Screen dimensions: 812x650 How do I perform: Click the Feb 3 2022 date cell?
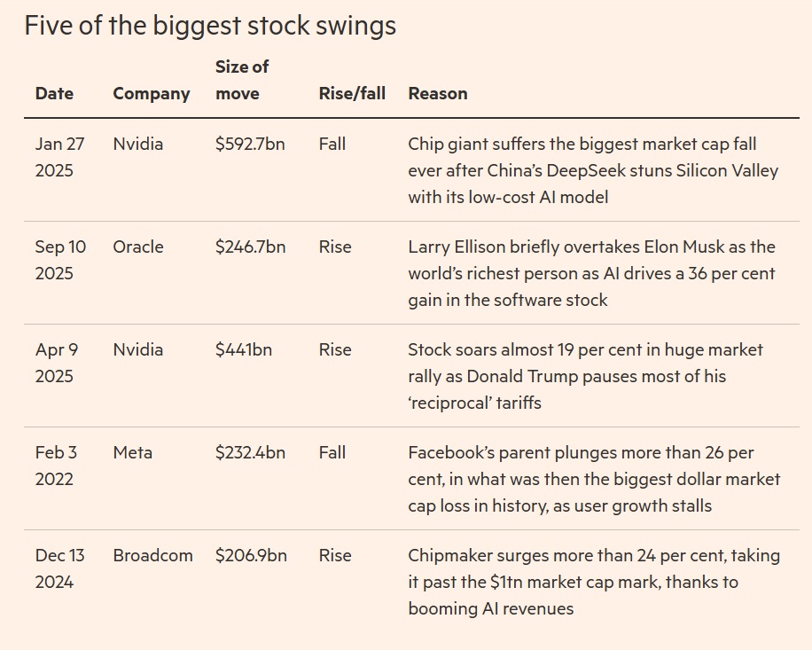click(56, 466)
